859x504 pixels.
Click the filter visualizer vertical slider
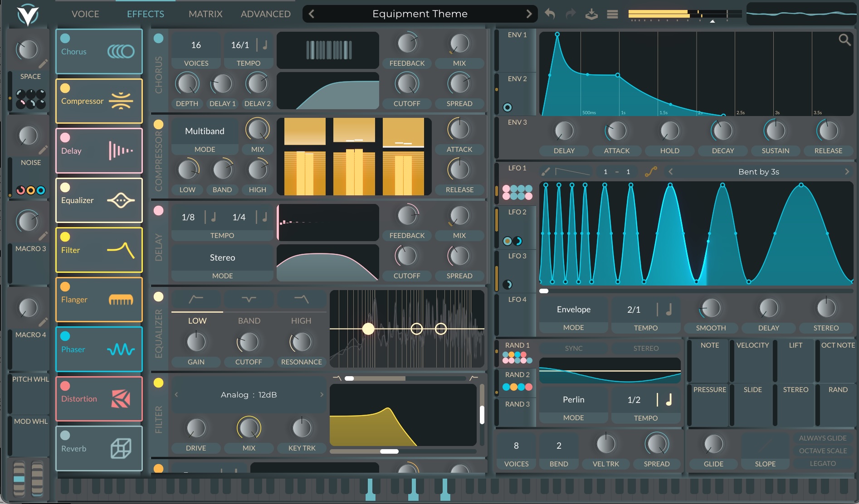point(482,414)
